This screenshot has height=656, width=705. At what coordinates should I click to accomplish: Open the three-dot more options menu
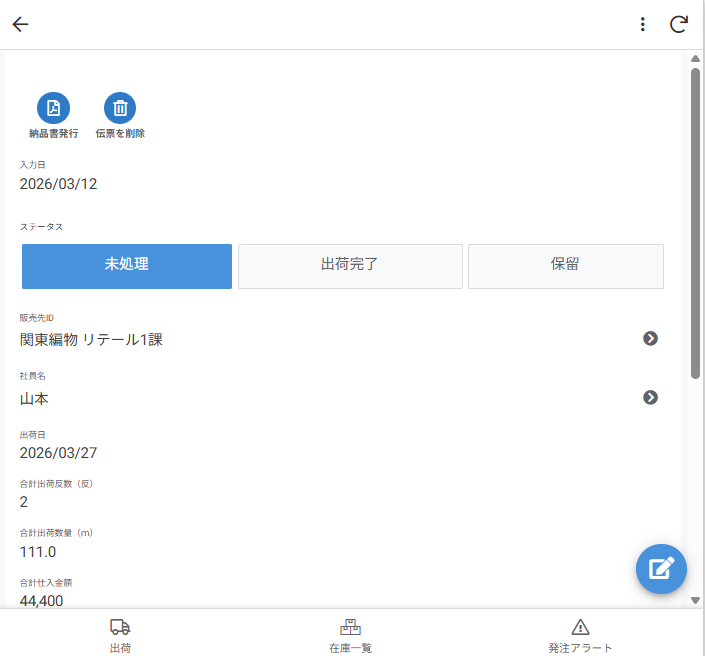click(642, 25)
